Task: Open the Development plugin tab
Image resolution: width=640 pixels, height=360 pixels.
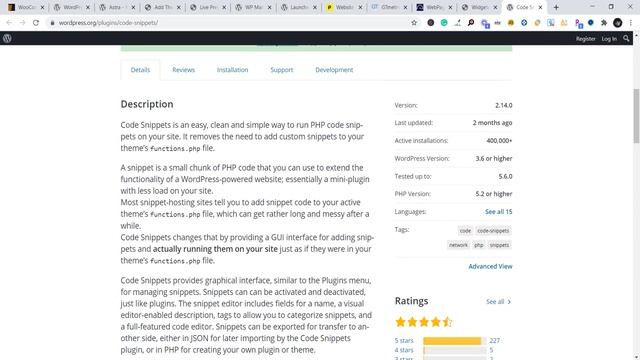Action: (x=334, y=70)
